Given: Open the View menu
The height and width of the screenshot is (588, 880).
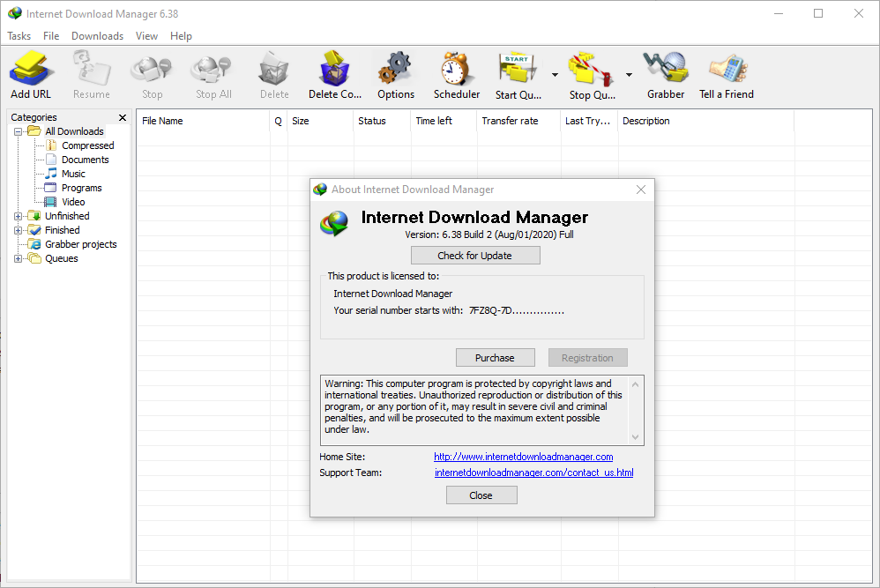Looking at the screenshot, I should tap(146, 36).
